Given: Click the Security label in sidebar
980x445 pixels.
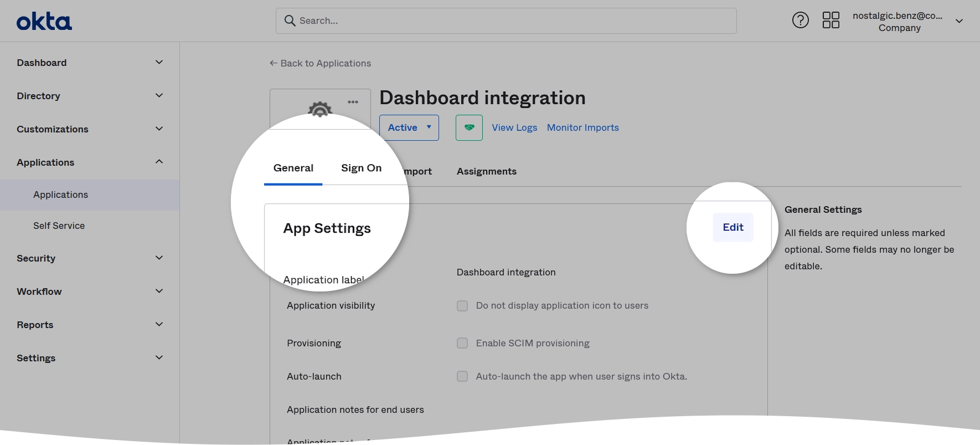Looking at the screenshot, I should (x=36, y=258).
